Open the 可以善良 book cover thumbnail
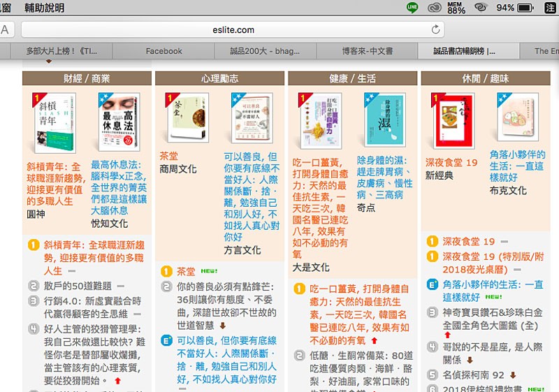The width and height of the screenshot is (559, 392). (252, 117)
